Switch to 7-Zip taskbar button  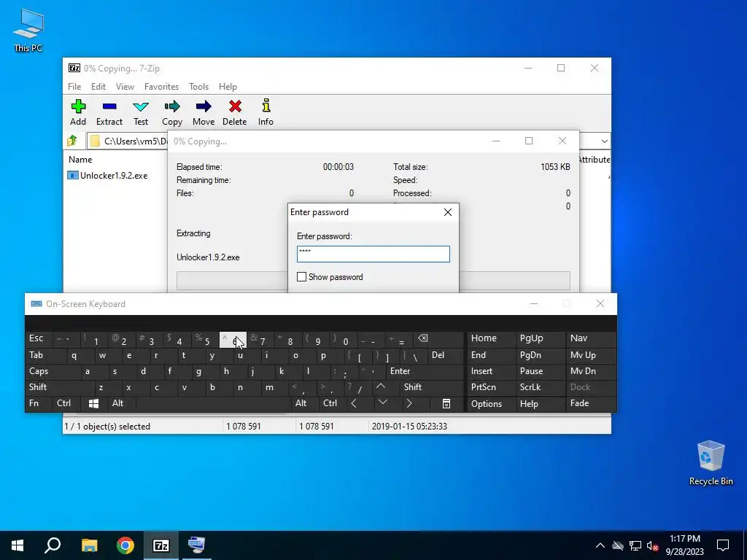[161, 545]
